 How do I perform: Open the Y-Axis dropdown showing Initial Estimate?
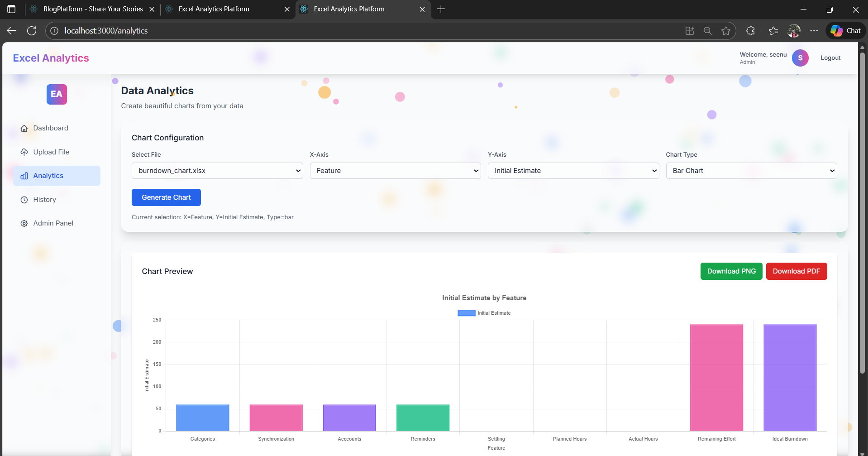[x=573, y=171]
